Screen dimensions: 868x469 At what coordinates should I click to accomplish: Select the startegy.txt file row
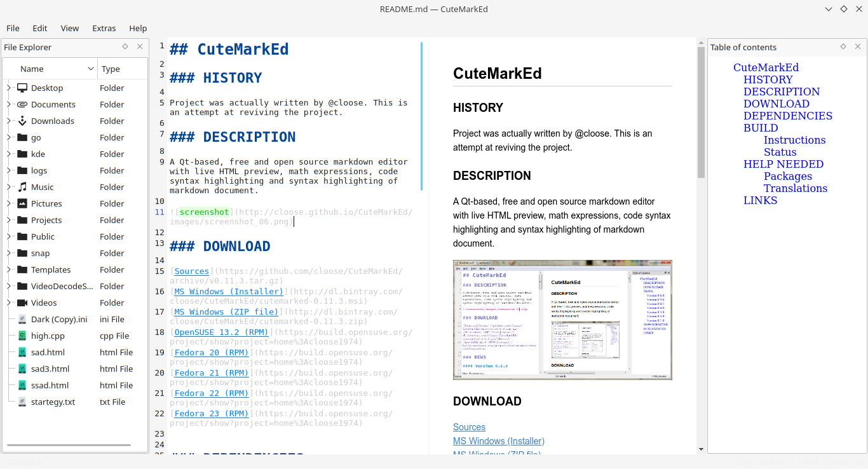coord(75,402)
